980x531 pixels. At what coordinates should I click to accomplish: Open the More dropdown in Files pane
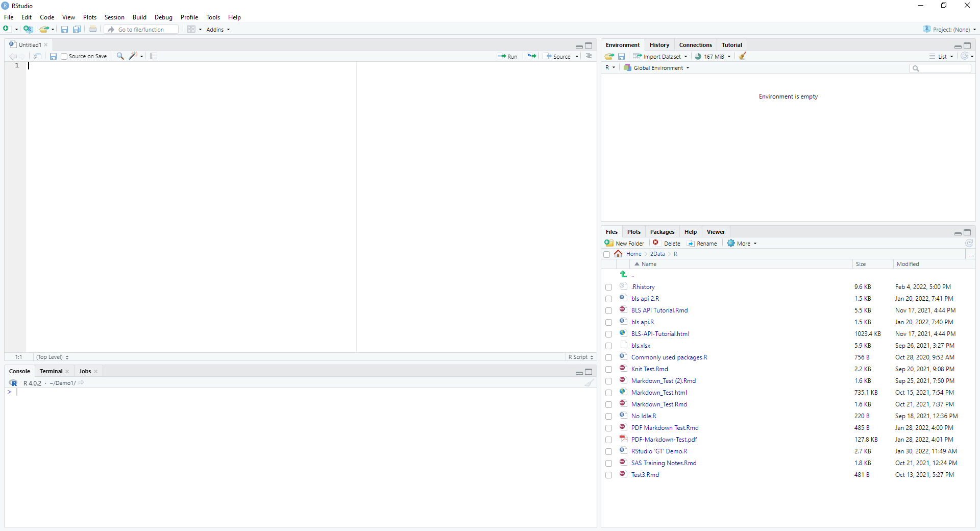coord(742,244)
